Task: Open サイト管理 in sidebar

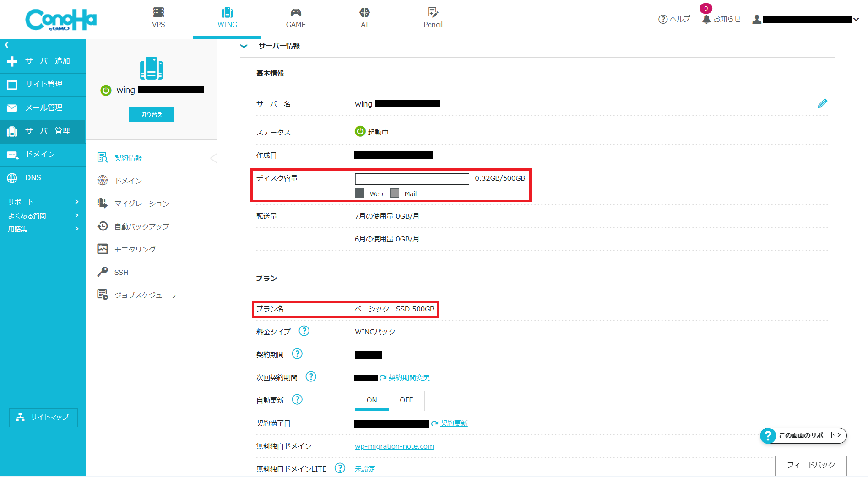Action: coord(43,85)
